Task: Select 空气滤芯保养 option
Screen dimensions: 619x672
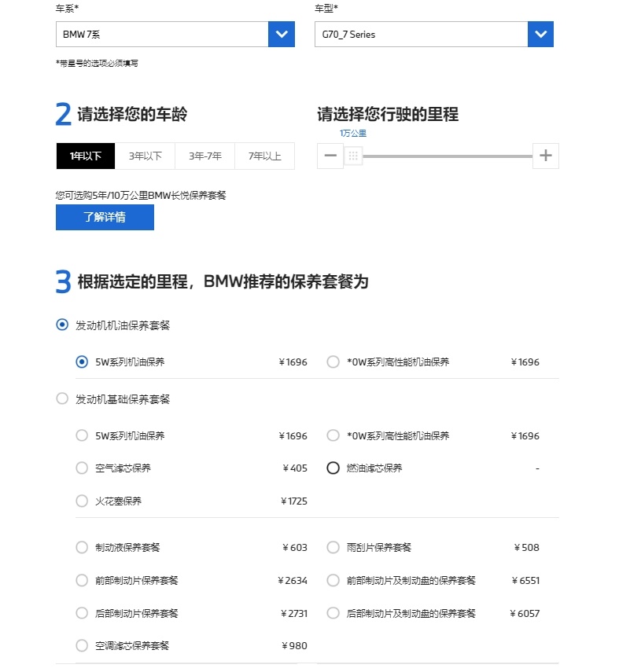Action: 82,468
